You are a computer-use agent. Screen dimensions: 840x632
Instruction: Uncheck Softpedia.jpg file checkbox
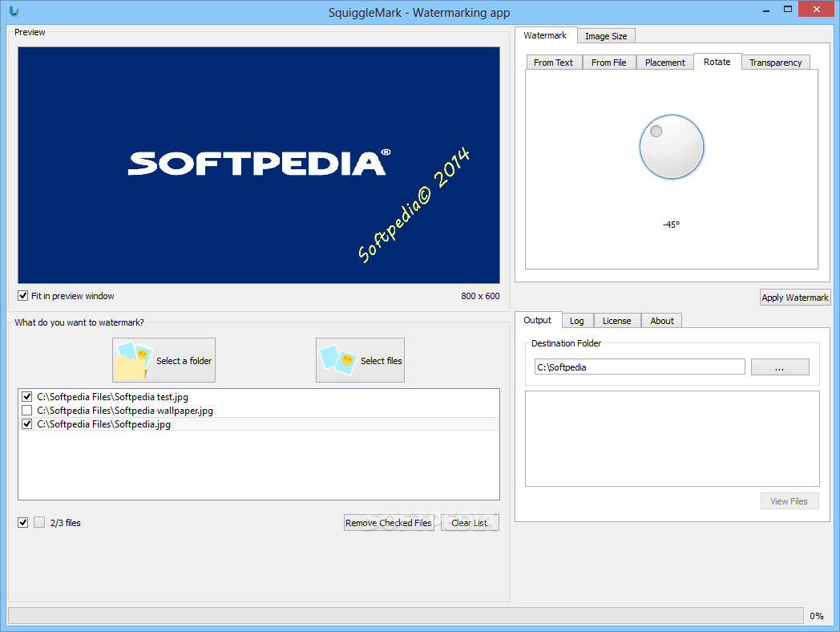pyautogui.click(x=26, y=424)
